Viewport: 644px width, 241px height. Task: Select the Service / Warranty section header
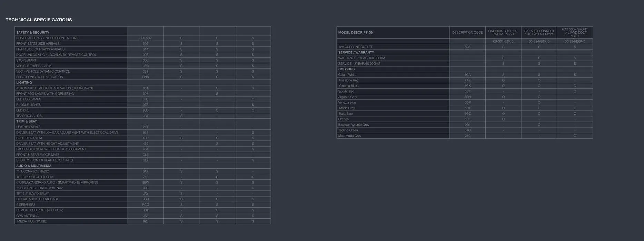point(356,52)
